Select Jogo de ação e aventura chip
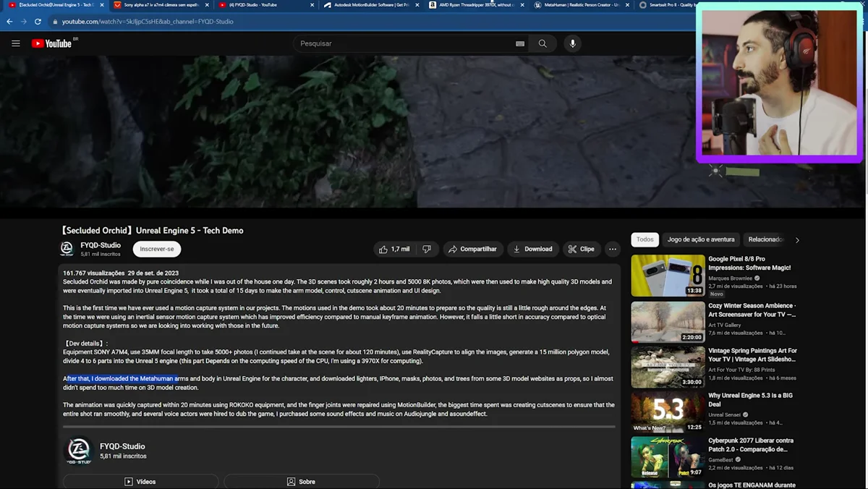Screen dimensions: 868x489 pyautogui.click(x=701, y=239)
